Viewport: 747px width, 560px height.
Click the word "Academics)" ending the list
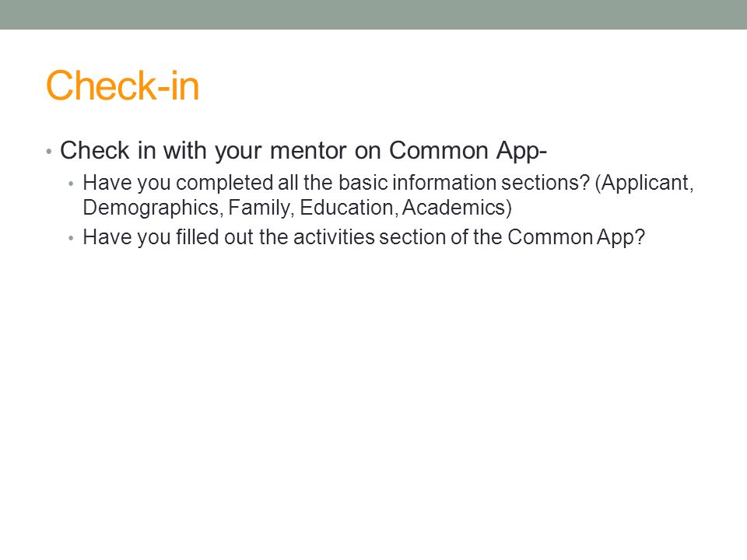457,208
